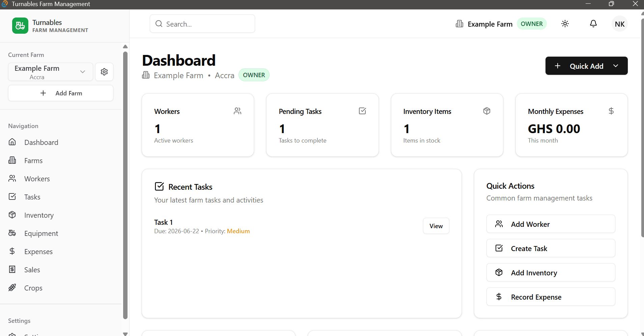Click the Turnables tractor logo icon
This screenshot has width=644, height=336.
click(x=20, y=26)
